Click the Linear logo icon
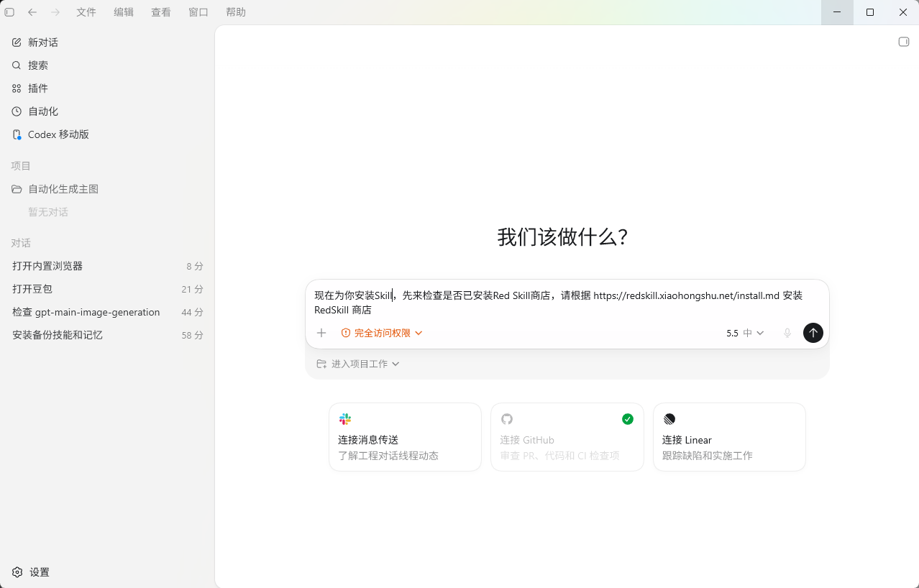 point(669,419)
